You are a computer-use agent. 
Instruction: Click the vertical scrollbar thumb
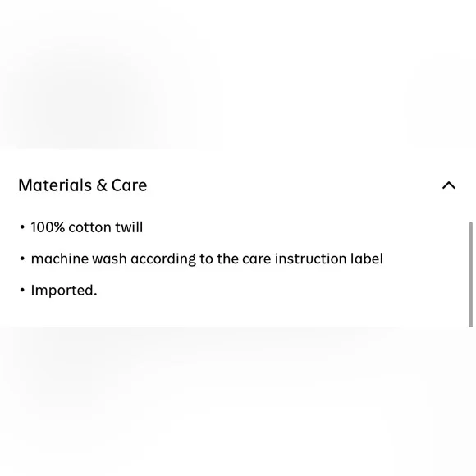471,274
